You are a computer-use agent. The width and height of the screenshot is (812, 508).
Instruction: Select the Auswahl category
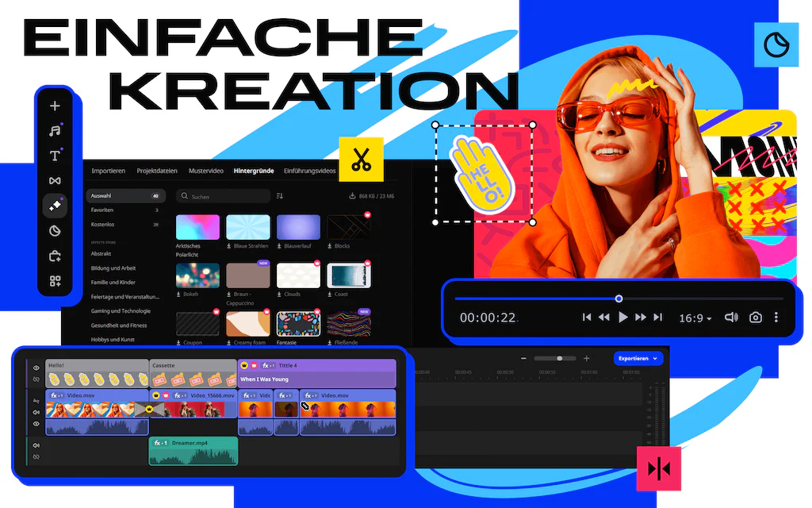126,196
